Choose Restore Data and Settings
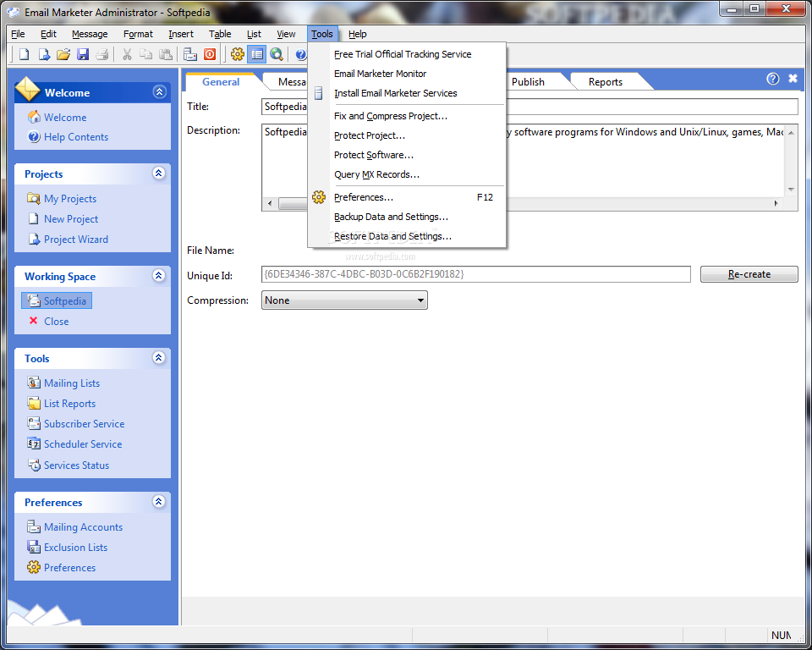This screenshot has height=650, width=812. click(407, 236)
